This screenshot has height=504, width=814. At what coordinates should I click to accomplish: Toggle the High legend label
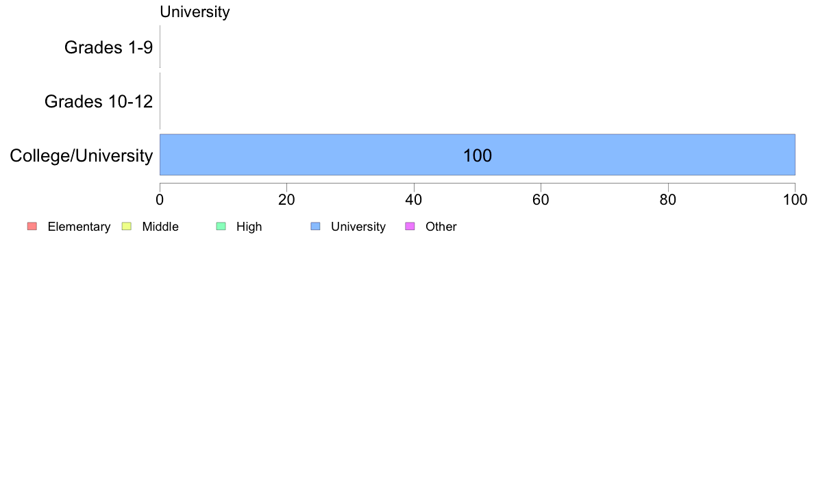pyautogui.click(x=249, y=227)
